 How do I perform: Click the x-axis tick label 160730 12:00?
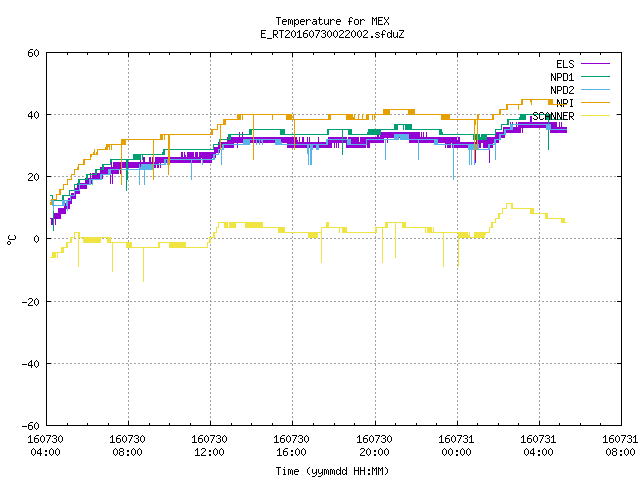click(209, 445)
